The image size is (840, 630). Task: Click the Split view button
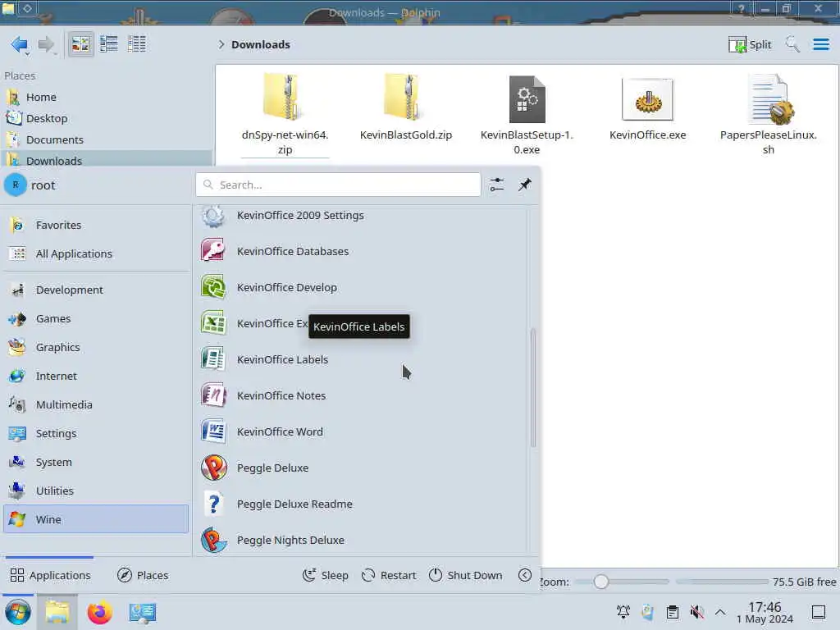point(750,44)
